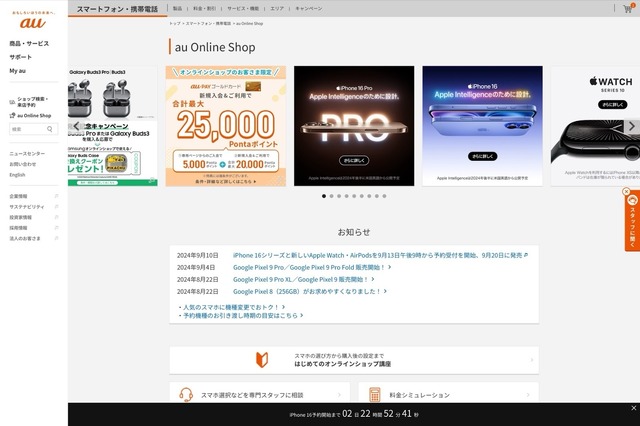Select the スマートフォン・携帯電話 tab
Viewport: 640px width, 426px height.
click(118, 9)
